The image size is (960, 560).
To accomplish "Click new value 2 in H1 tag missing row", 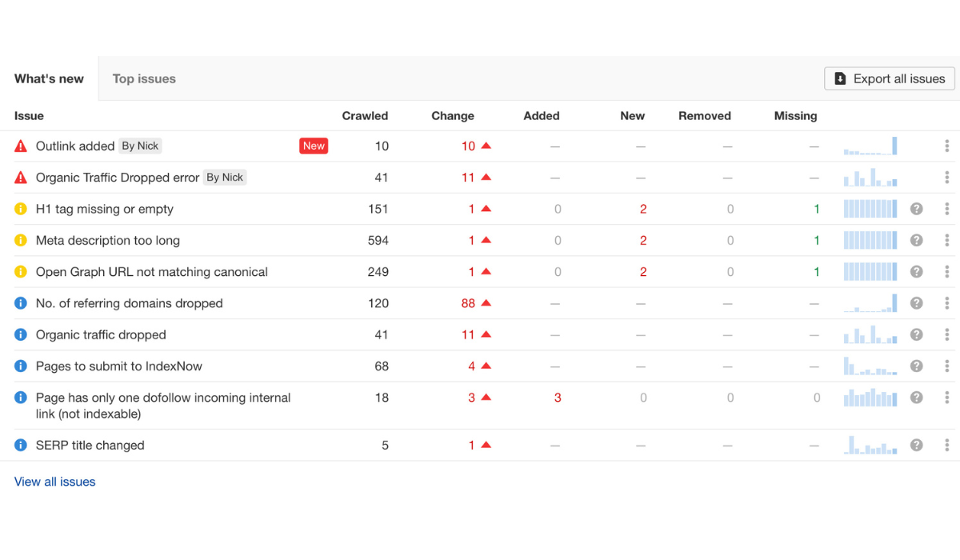I will [643, 209].
